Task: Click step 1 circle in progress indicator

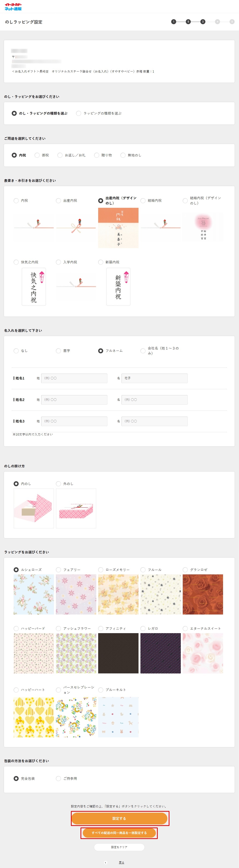Action: click(174, 22)
